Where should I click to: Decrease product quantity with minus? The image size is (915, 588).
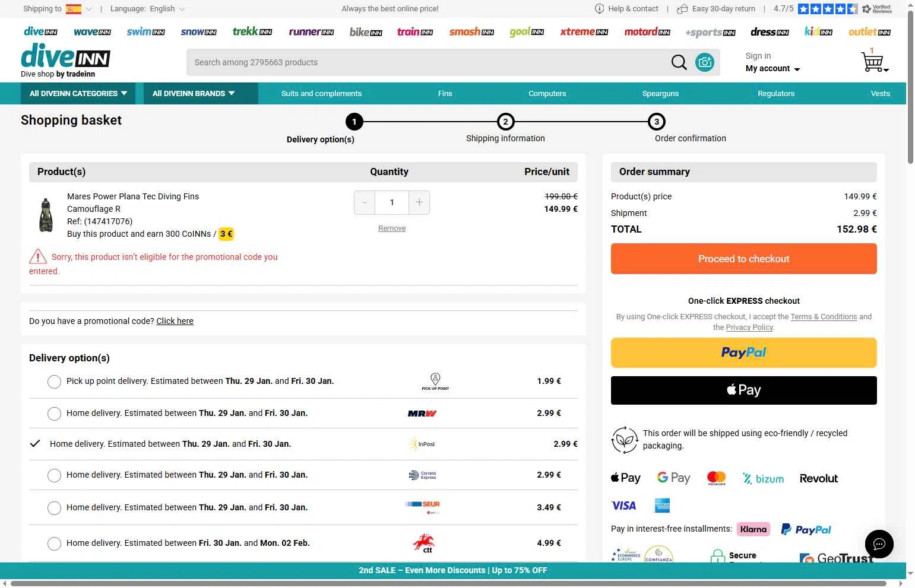(365, 202)
